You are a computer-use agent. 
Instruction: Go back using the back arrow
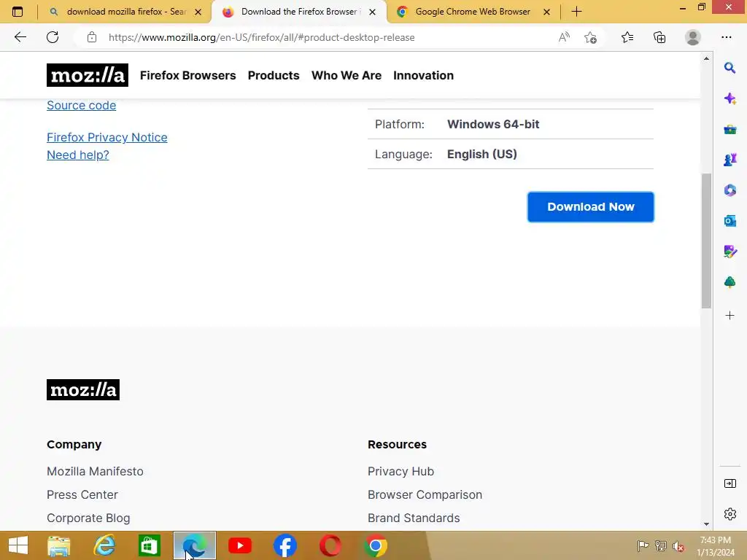(x=20, y=37)
